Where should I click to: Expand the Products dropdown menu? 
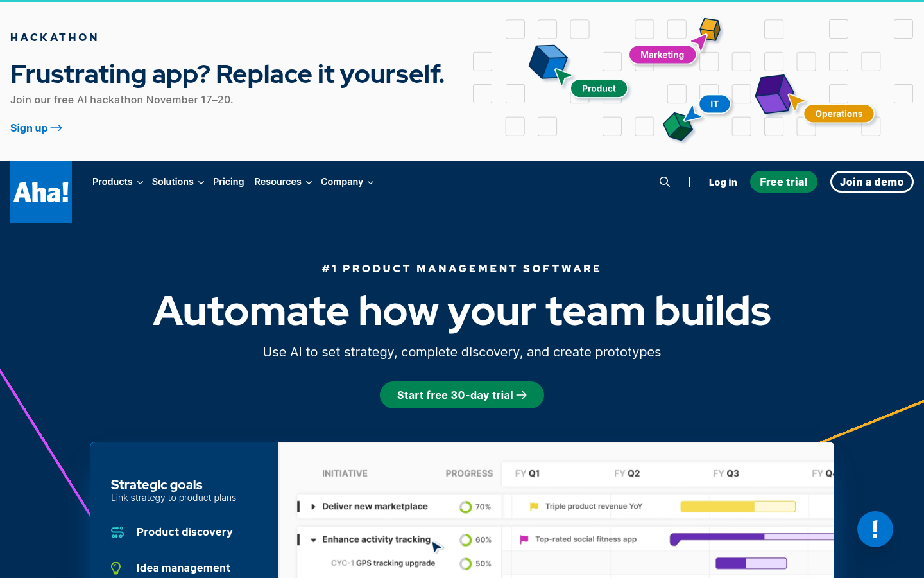(117, 182)
